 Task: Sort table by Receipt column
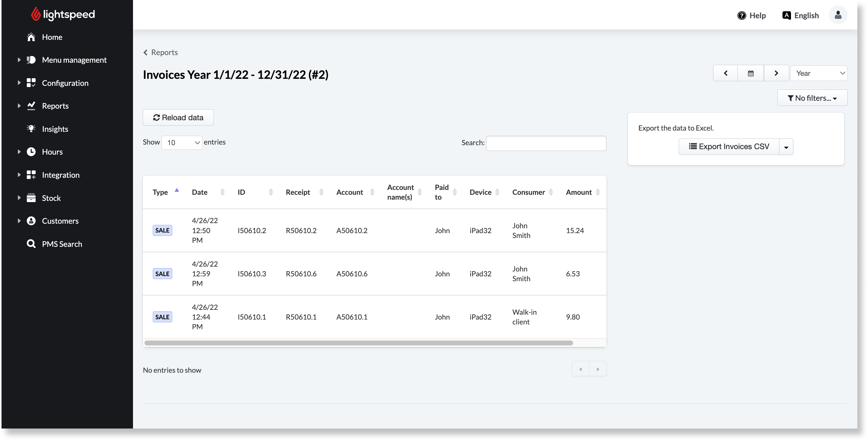[305, 192]
